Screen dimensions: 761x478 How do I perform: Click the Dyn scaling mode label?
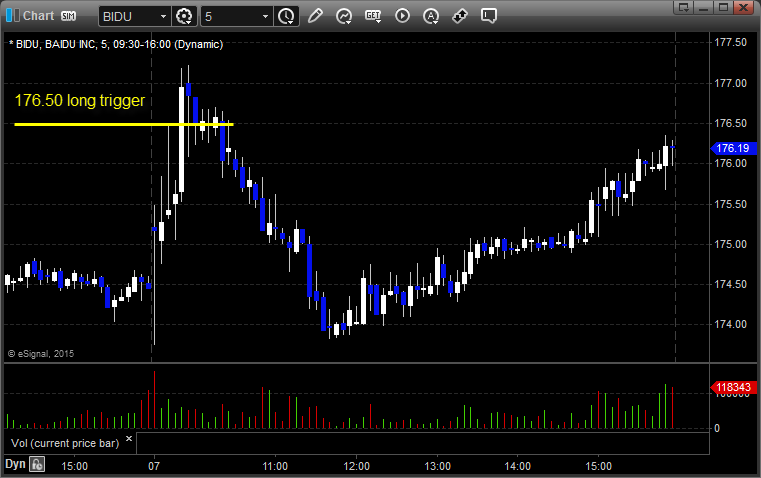(15, 464)
